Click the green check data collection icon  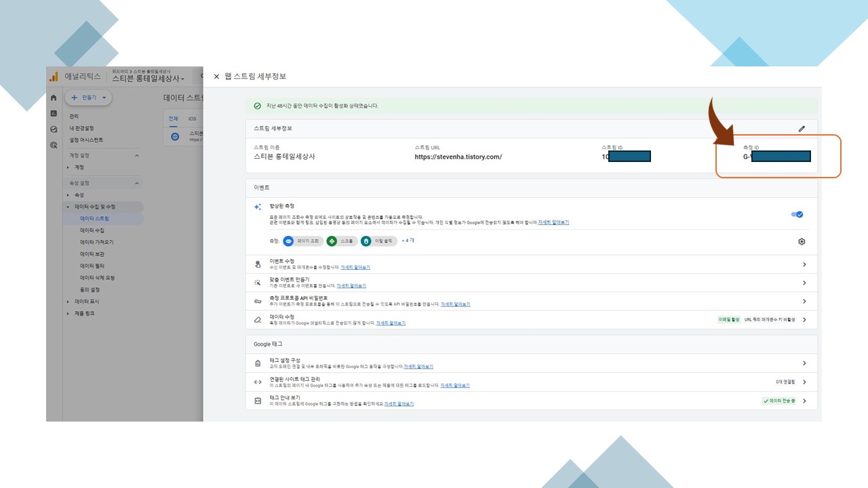coord(257,106)
